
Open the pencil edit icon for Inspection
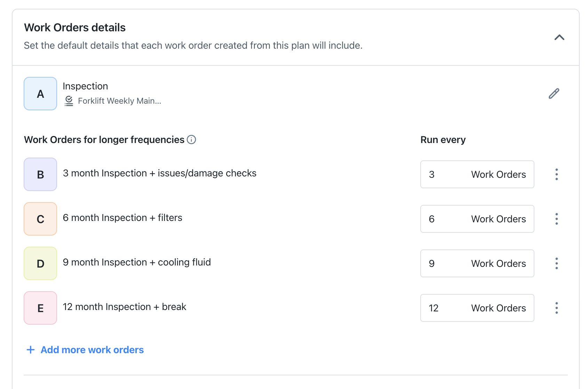[554, 93]
